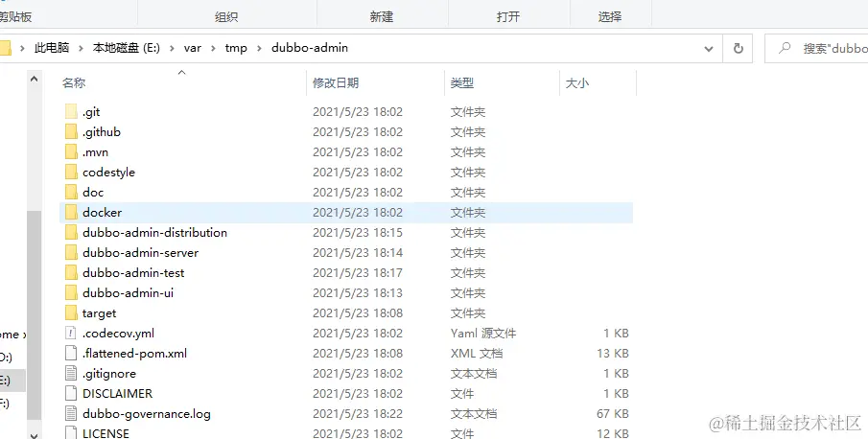868x439 pixels.
Task: Click the navigation pane scrollbar thumb
Action: 34,315
